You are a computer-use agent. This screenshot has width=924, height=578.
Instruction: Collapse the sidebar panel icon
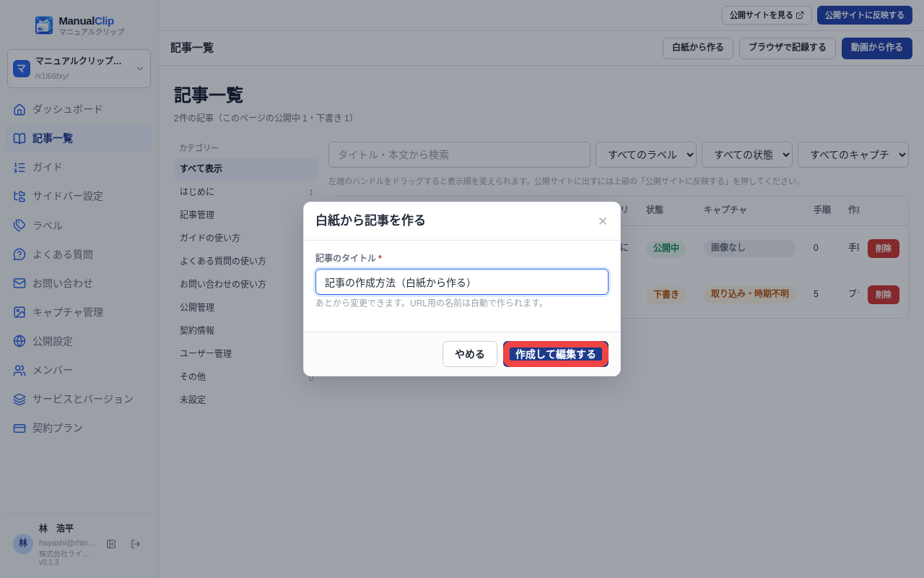[x=111, y=544]
